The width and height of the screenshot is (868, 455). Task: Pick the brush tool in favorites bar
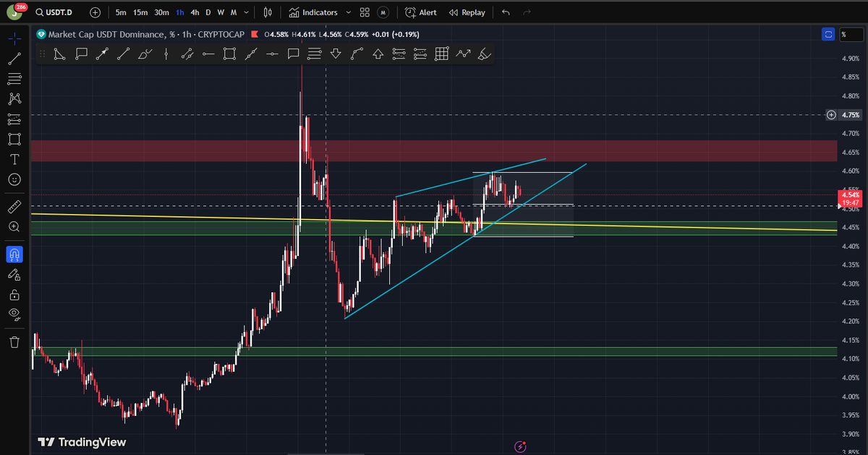click(x=145, y=53)
